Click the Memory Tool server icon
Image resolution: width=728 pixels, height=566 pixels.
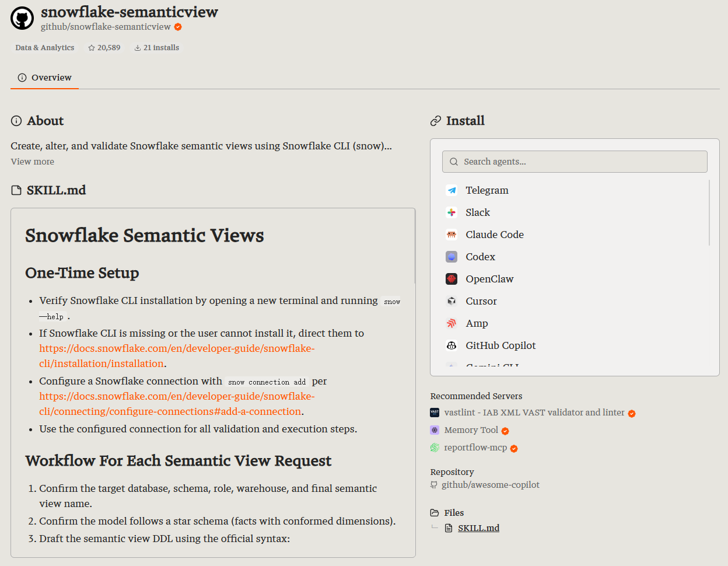tap(435, 430)
